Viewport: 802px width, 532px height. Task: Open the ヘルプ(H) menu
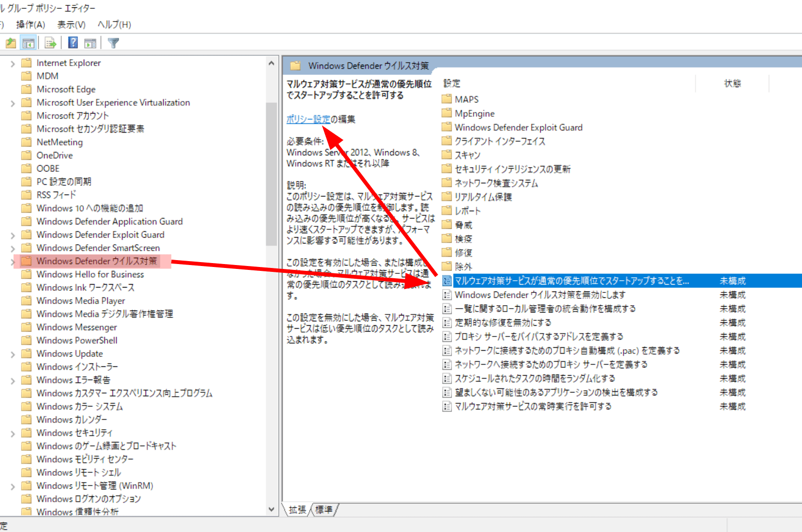114,24
